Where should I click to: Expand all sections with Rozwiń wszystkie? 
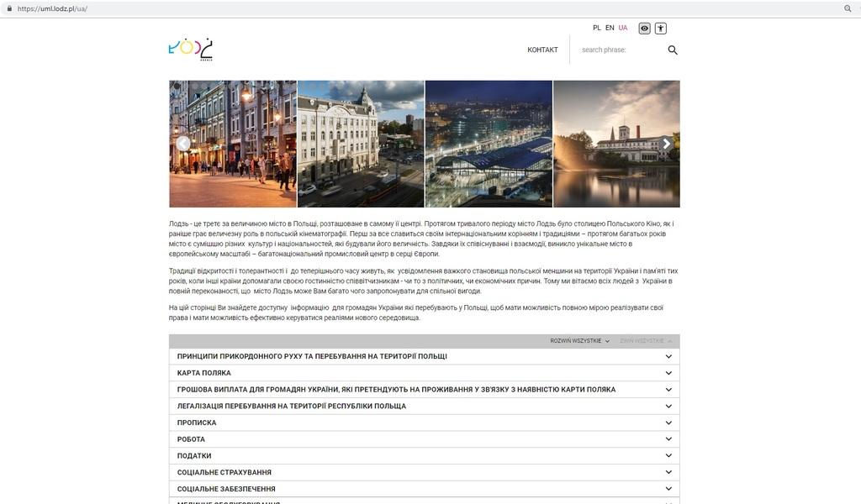580,341
